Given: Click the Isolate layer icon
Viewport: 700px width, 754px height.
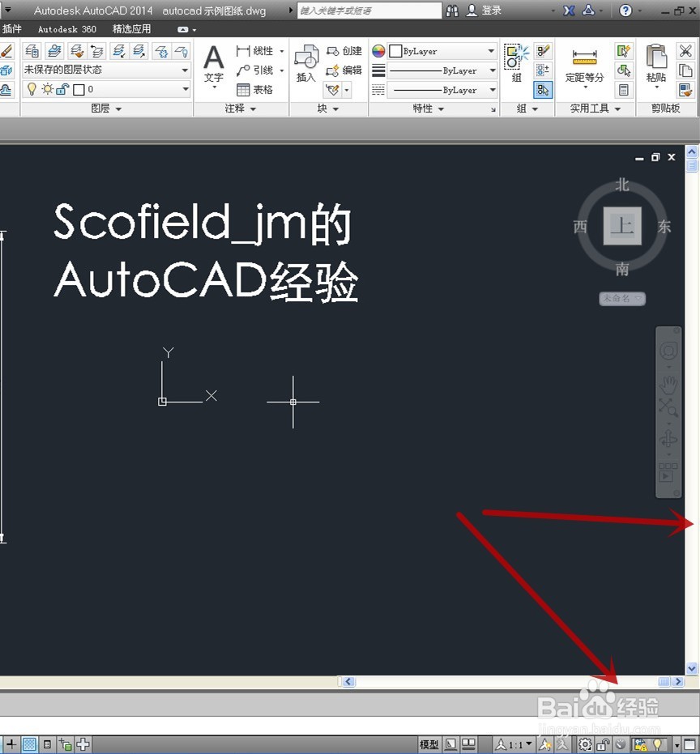Looking at the screenshot, I should pyautogui.click(x=119, y=50).
